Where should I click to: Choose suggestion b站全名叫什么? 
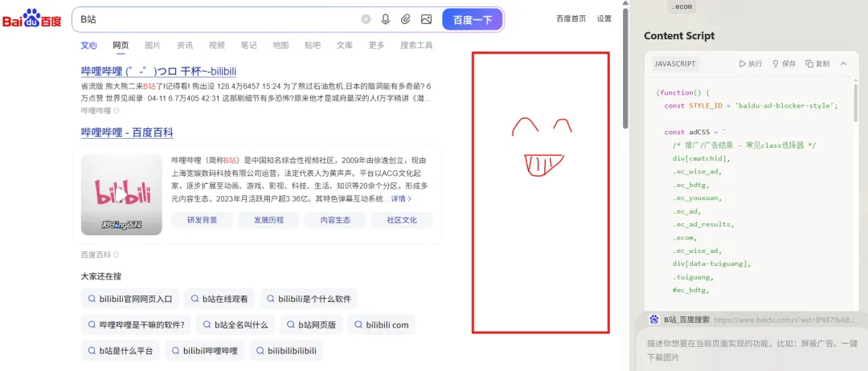pos(235,324)
